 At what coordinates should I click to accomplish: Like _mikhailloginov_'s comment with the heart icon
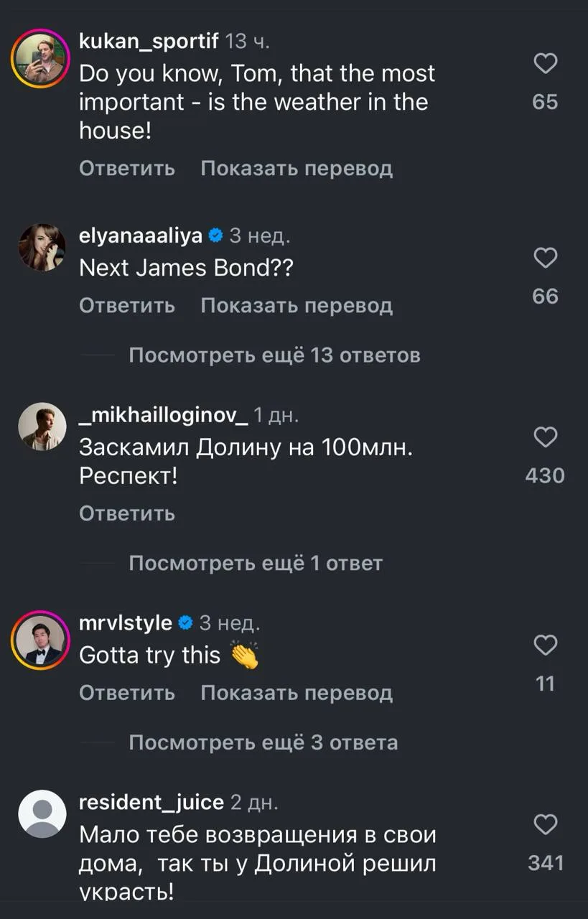point(546,437)
